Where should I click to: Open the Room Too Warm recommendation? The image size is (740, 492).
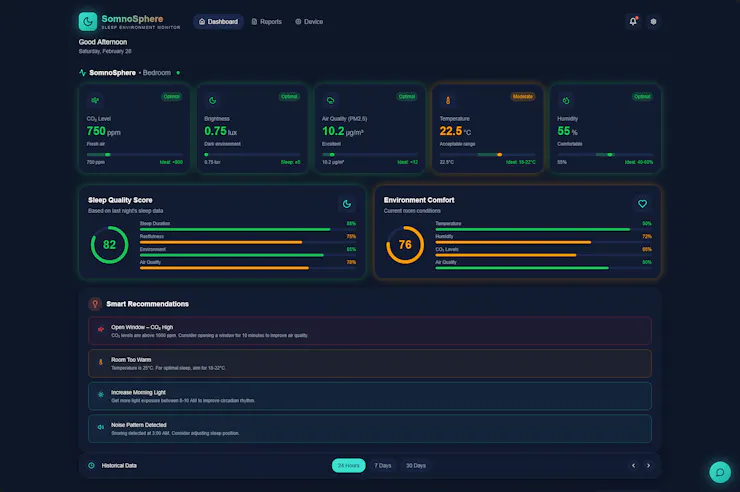click(370, 364)
